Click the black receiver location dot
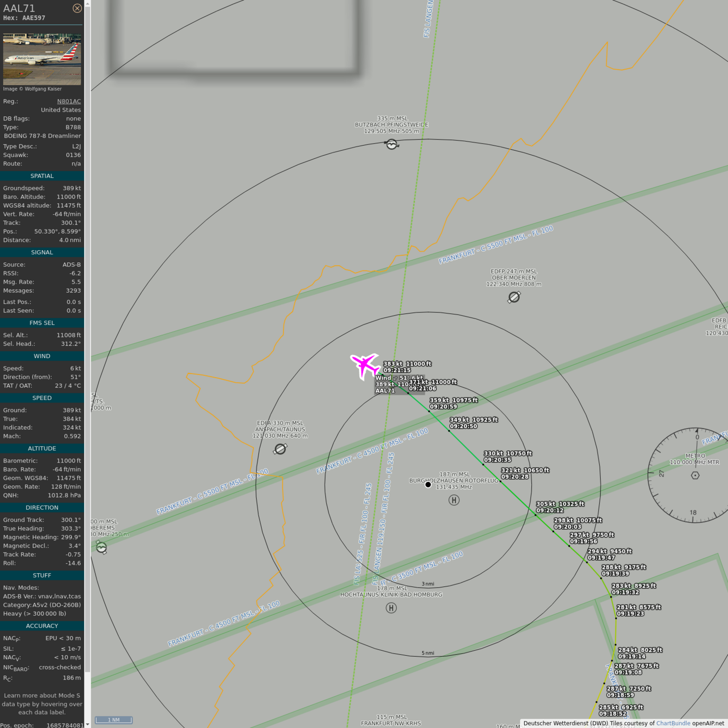This screenshot has height=728, width=728. pos(428,484)
